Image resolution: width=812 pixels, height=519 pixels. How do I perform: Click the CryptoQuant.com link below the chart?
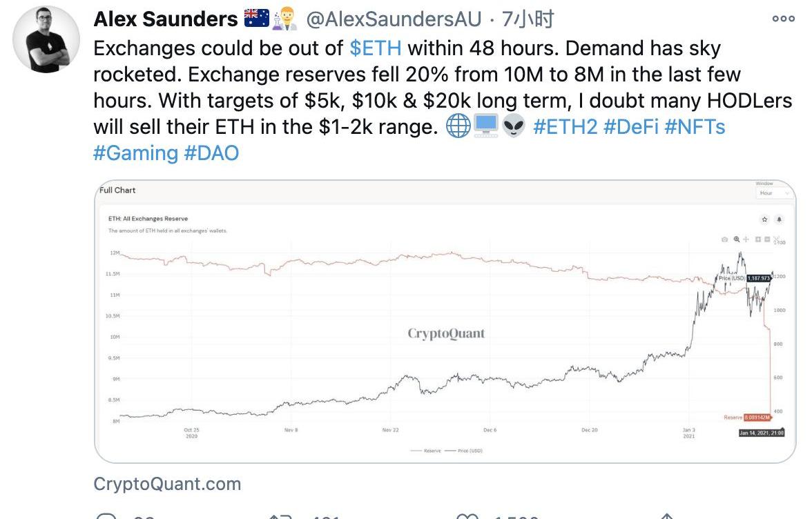click(x=167, y=484)
